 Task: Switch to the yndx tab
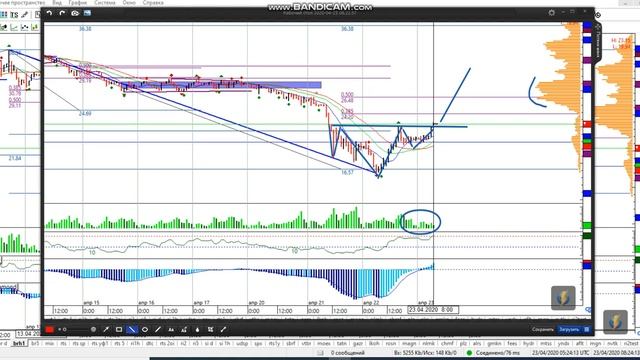click(x=564, y=344)
